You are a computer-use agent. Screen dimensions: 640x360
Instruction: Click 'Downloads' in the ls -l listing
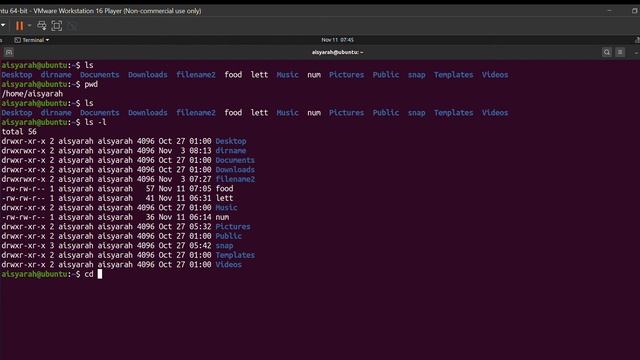coord(235,170)
